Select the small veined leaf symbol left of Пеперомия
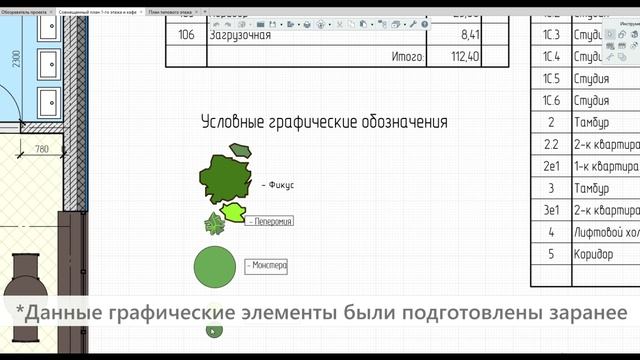This screenshot has width=640, height=360. click(x=214, y=224)
